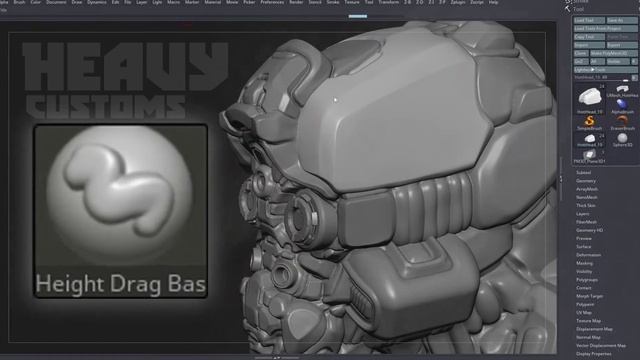Expand the ArrayMesh section

click(587, 189)
